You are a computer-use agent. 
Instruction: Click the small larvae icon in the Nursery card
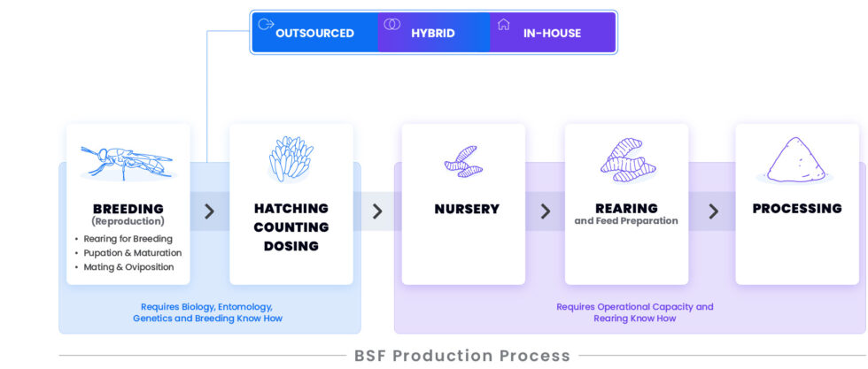pos(464,162)
